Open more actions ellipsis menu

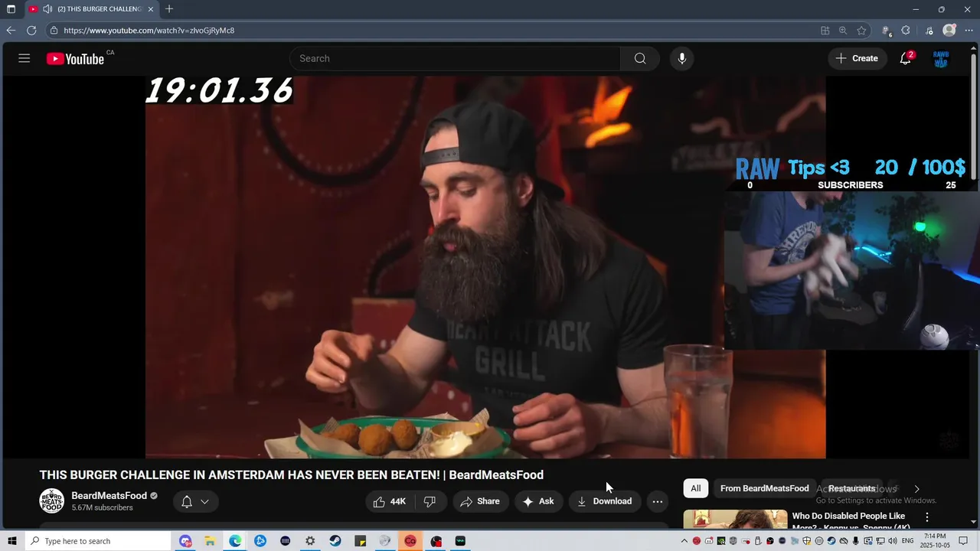(658, 501)
